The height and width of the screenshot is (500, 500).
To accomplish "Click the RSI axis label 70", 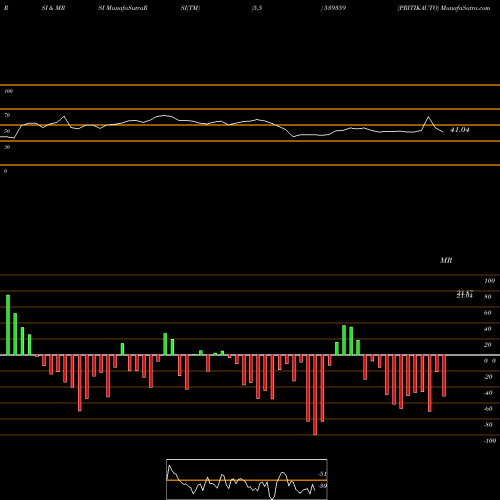I will (7, 115).
